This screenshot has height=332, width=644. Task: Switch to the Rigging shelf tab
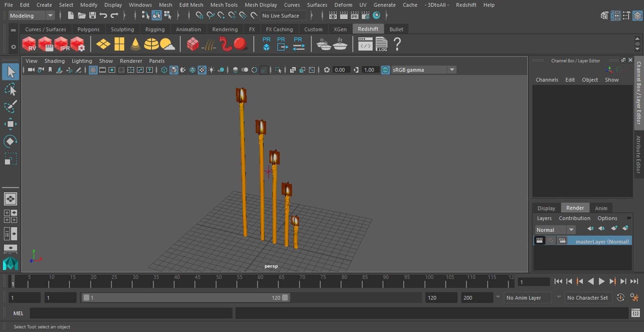point(155,29)
